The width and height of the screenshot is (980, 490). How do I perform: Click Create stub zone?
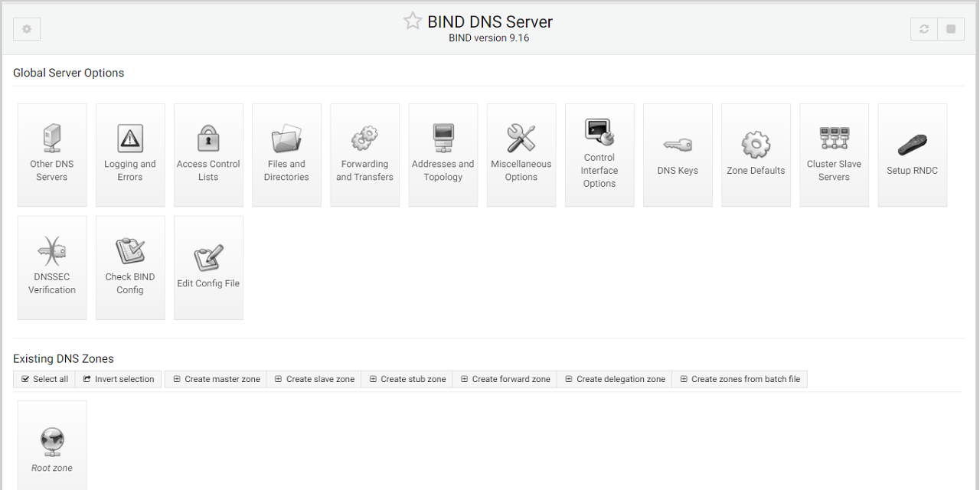(x=407, y=379)
